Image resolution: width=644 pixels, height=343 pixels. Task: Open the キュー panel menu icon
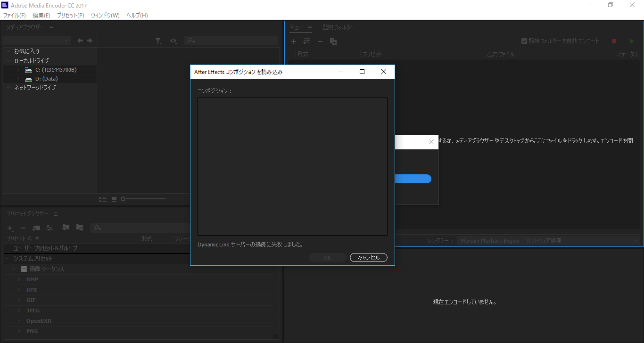click(x=310, y=28)
